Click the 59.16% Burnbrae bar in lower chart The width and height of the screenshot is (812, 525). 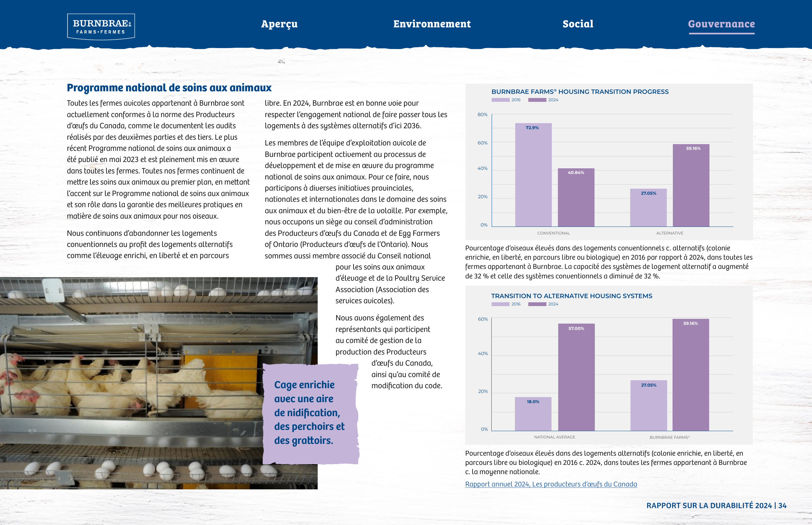click(691, 375)
